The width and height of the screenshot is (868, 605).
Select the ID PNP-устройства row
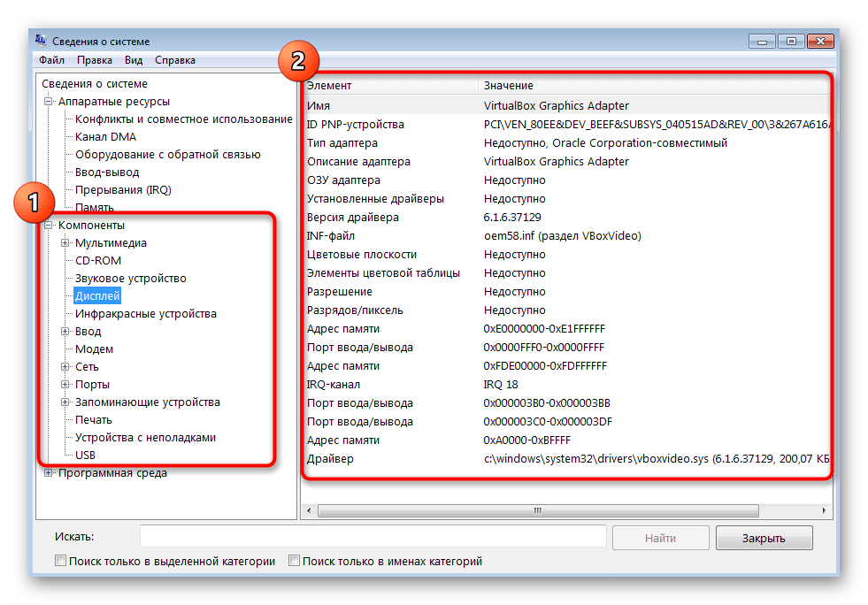click(x=567, y=125)
